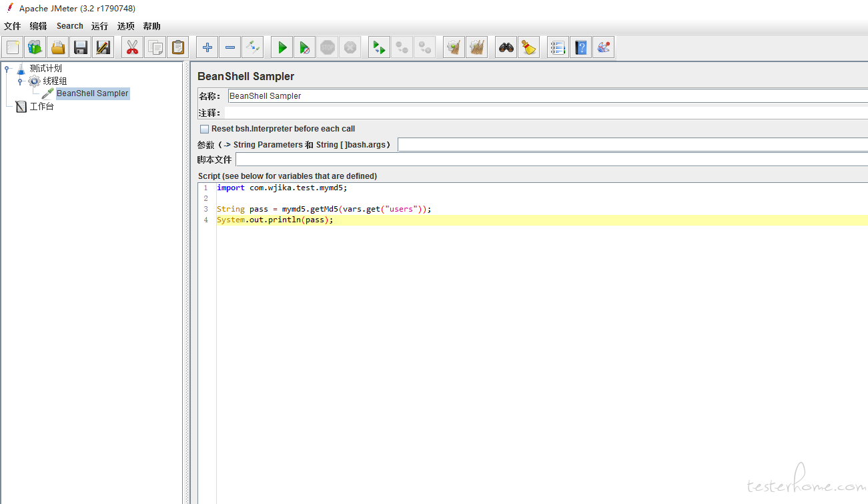Click the System.out.println(pass) script line
This screenshot has width=868, height=504.
coord(275,220)
